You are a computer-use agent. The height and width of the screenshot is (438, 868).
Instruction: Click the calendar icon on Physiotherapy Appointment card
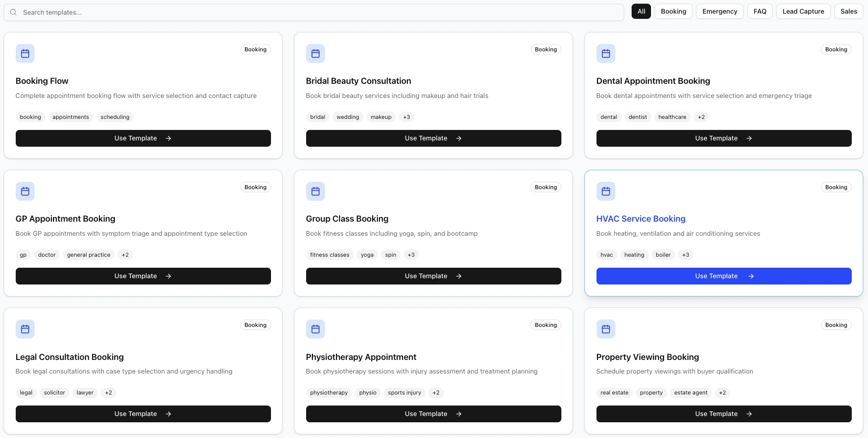[x=316, y=329]
